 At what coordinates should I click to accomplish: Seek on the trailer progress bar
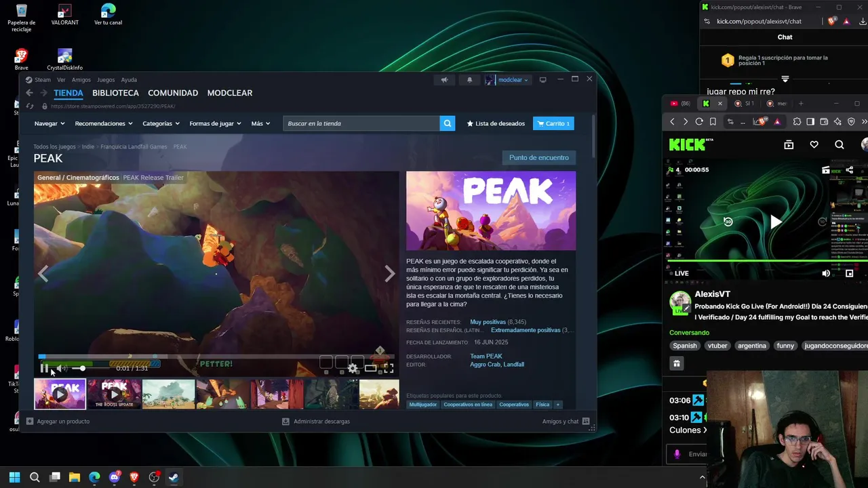click(216, 357)
